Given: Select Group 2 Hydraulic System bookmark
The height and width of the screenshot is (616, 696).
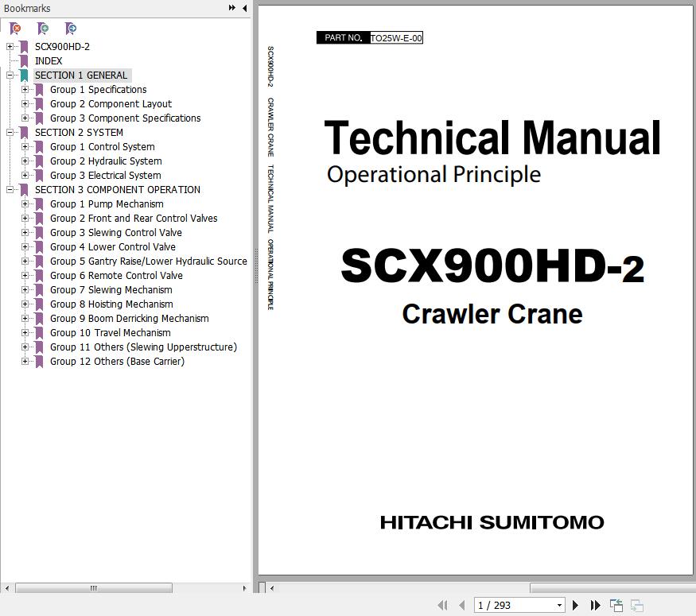Looking at the screenshot, I should coord(106,161).
